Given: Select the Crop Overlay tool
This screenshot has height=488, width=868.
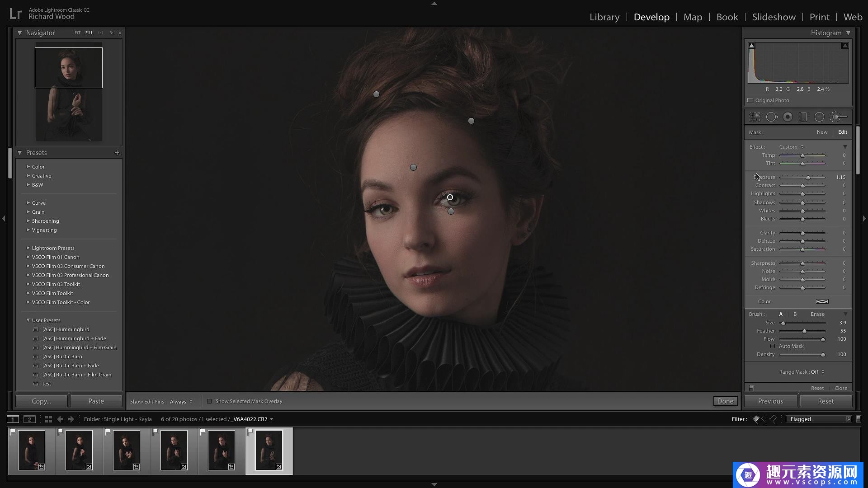Looking at the screenshot, I should (x=755, y=117).
